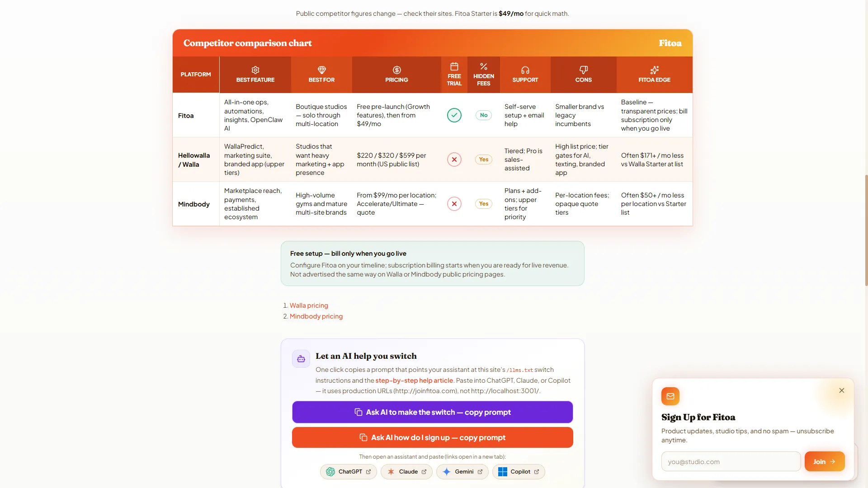Click Mindbody's red X free-trial mark
This screenshot has width=868, height=488.
(x=454, y=204)
